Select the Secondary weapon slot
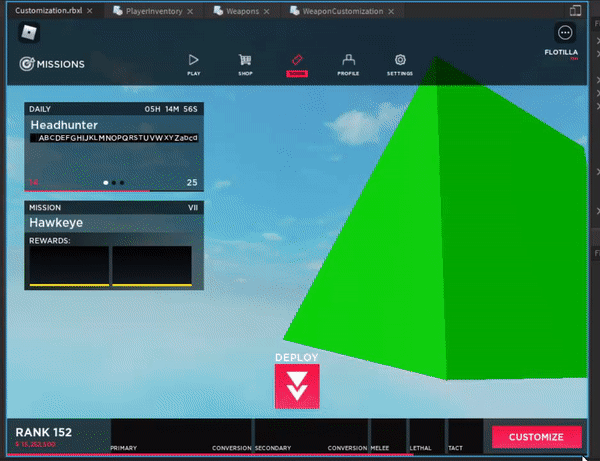The image size is (600, 461). [311, 436]
